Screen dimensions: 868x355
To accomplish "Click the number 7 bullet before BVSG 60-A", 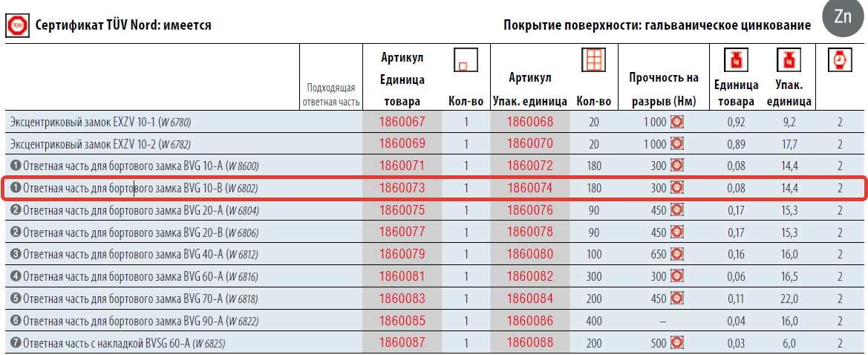I will tap(16, 344).
